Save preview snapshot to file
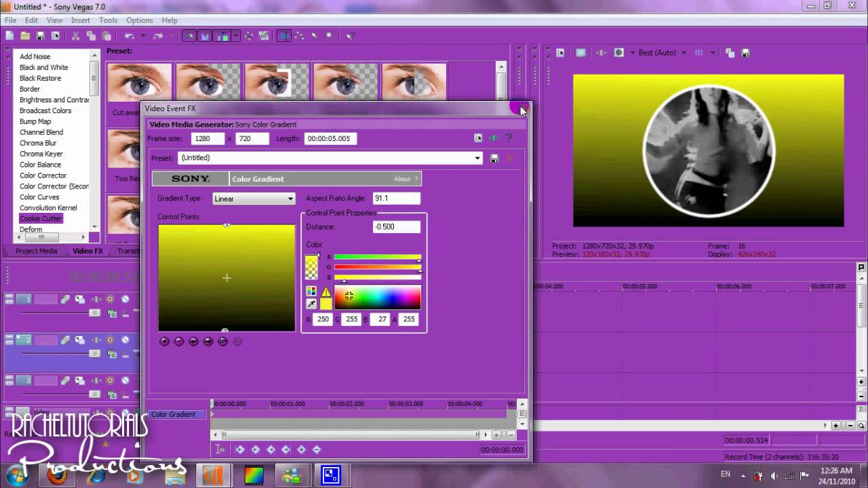The width and height of the screenshot is (868, 488). click(x=745, y=52)
